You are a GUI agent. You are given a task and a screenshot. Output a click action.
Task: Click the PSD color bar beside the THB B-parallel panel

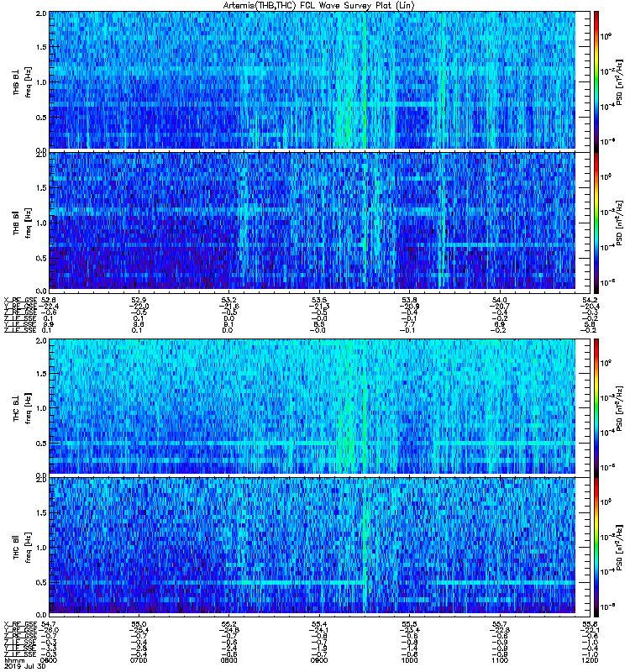click(x=596, y=223)
